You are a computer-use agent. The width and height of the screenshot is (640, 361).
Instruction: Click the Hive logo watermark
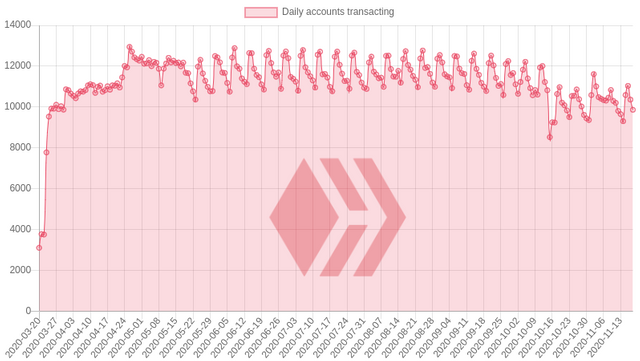click(338, 217)
